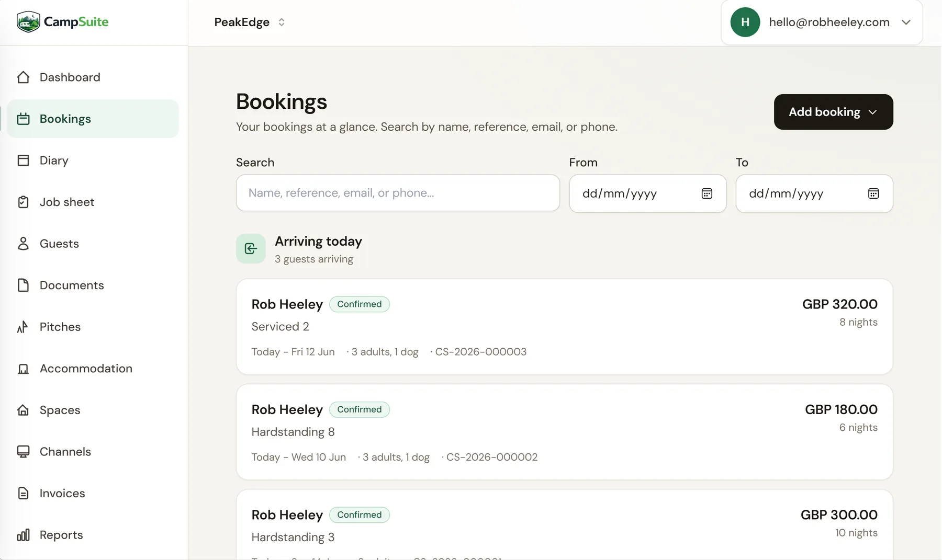Viewport: 942px width, 560px height.
Task: Click the Bookings calendar icon in sidebar
Action: point(23,119)
